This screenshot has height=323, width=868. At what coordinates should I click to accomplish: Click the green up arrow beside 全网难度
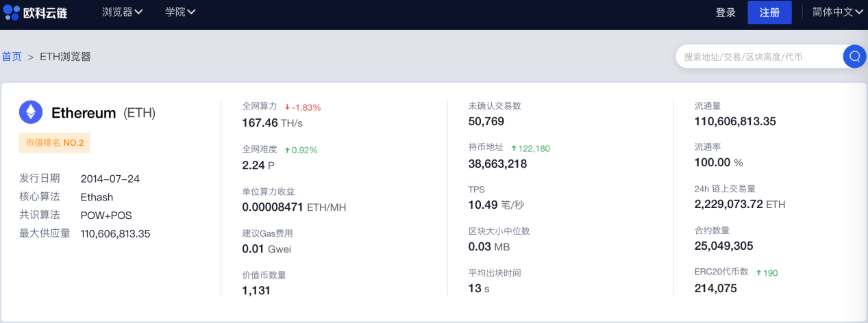tap(288, 150)
